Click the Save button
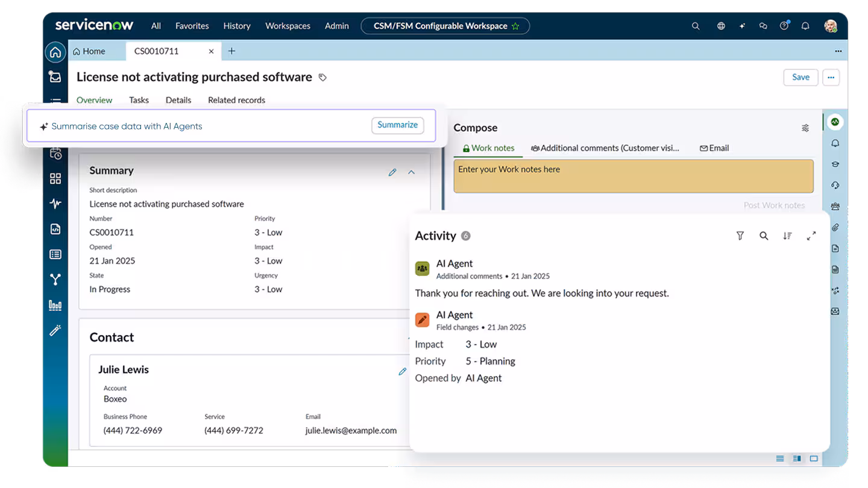868x488 pixels. point(801,77)
